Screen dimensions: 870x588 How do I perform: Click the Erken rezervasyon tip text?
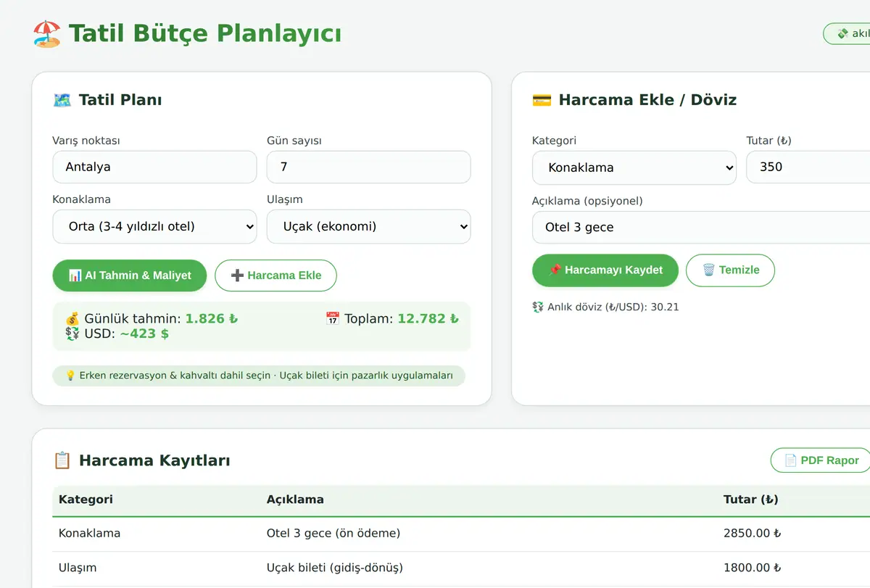(x=266, y=376)
